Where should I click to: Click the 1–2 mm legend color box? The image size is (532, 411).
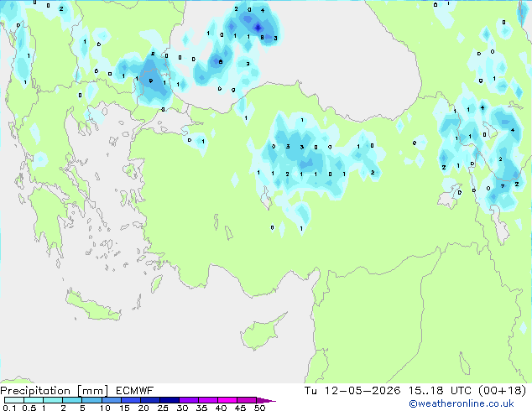coord(53,400)
